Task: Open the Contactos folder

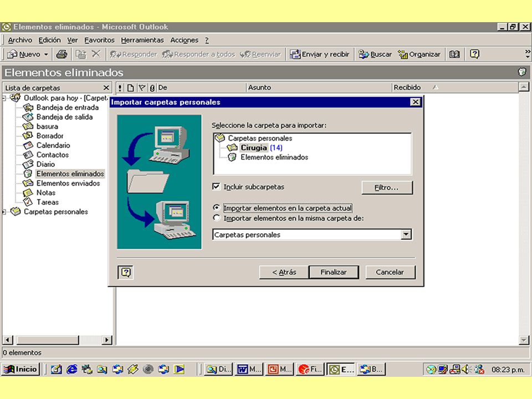Action: [52, 155]
